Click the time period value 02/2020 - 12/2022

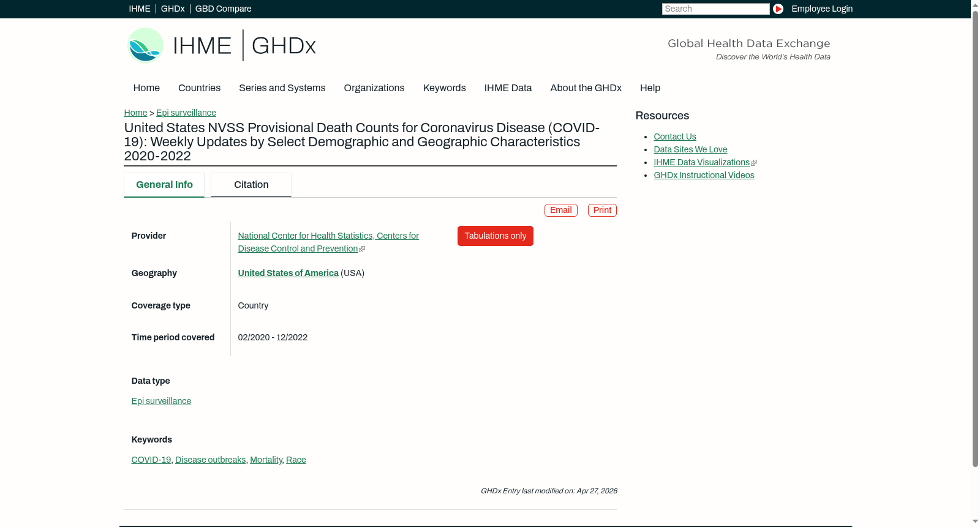pyautogui.click(x=273, y=337)
